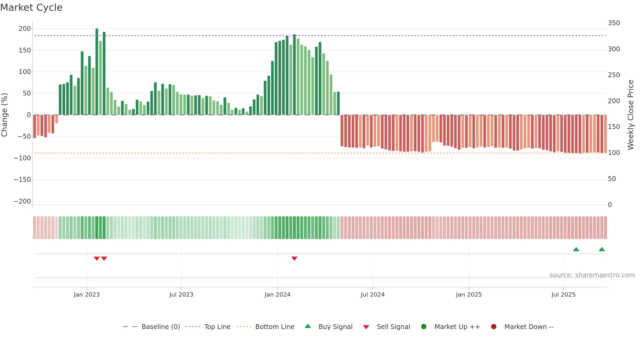The height and width of the screenshot is (362, 644).
Task: Toggle the Top Line legend entry
Action: pos(208,327)
